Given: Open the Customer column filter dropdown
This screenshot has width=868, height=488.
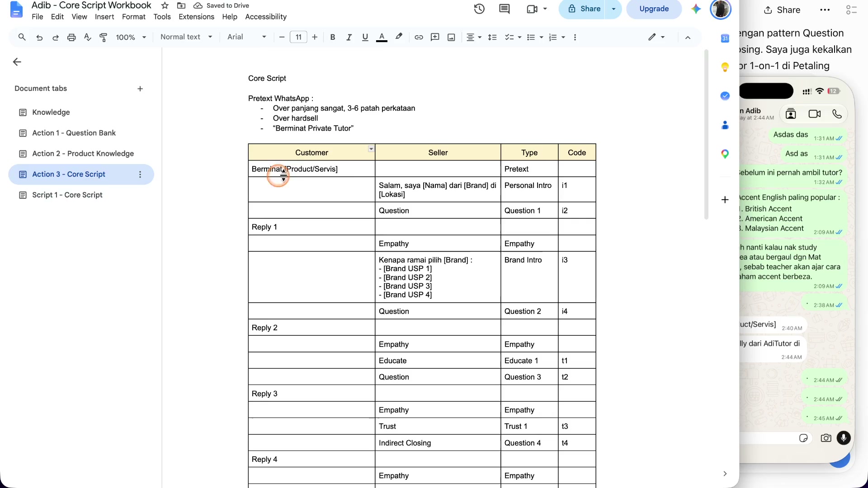Looking at the screenshot, I should pos(371,149).
